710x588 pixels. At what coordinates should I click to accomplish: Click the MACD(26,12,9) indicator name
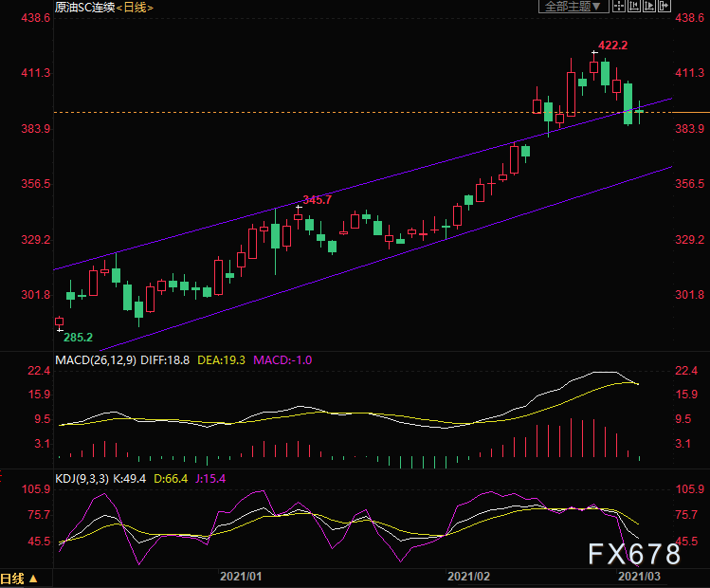(x=96, y=360)
